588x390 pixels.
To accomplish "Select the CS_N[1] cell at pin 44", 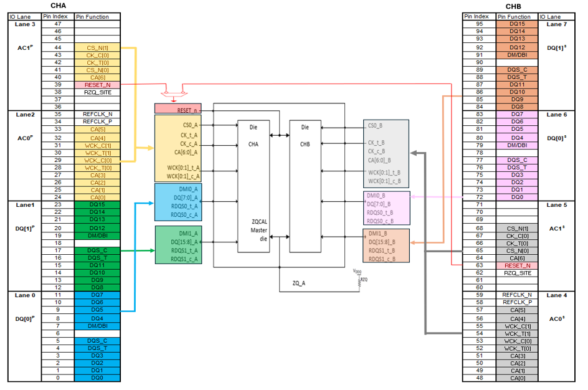I will coord(97,47).
